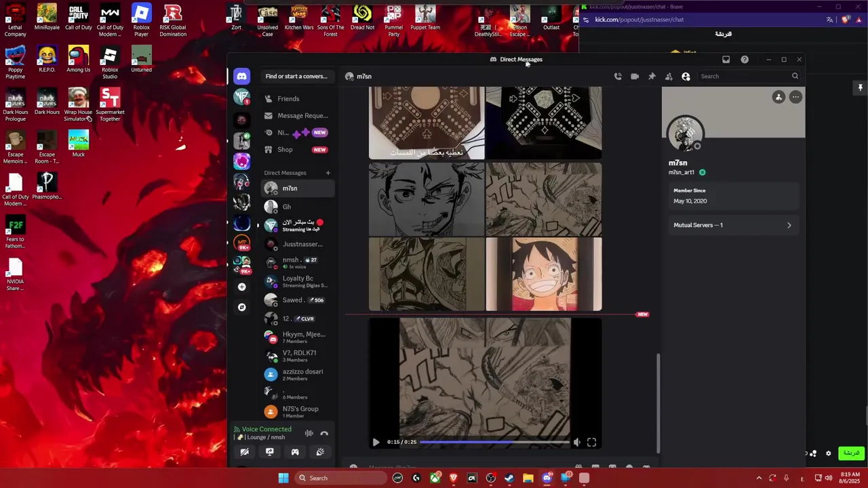
Task: Open the Muck desktop shortcut
Action: (x=78, y=144)
